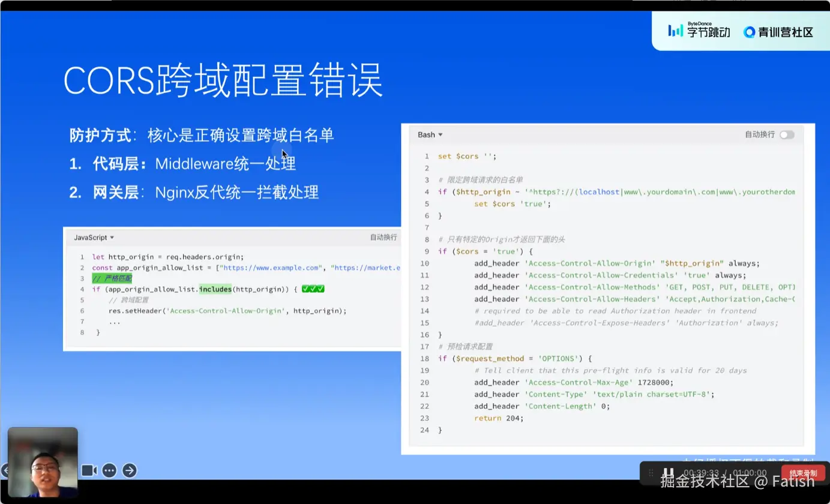The height and width of the screenshot is (504, 830).
Task: Click list item 代码层 Middleware统一处理
Action: click(x=182, y=164)
